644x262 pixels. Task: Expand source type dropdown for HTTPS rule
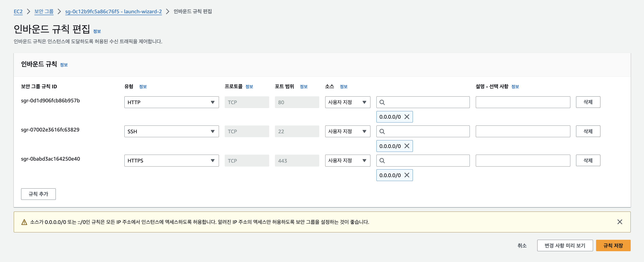tap(347, 161)
